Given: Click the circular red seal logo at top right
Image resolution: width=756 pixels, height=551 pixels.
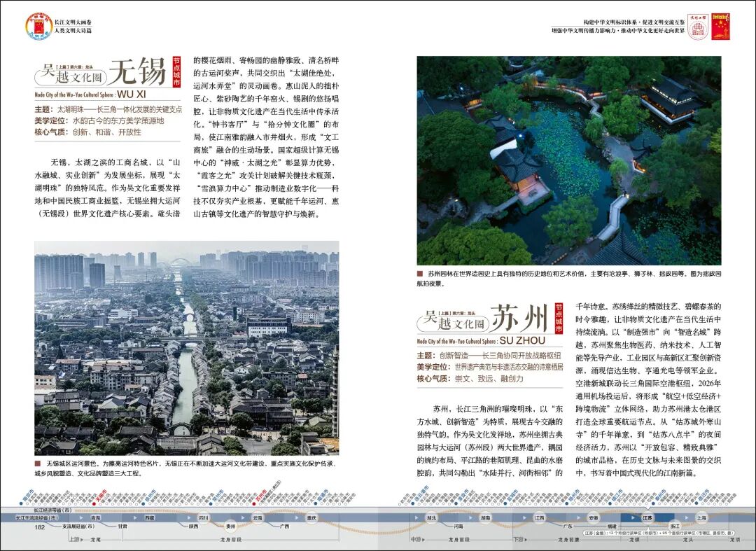Looking at the screenshot, I should (698, 26).
